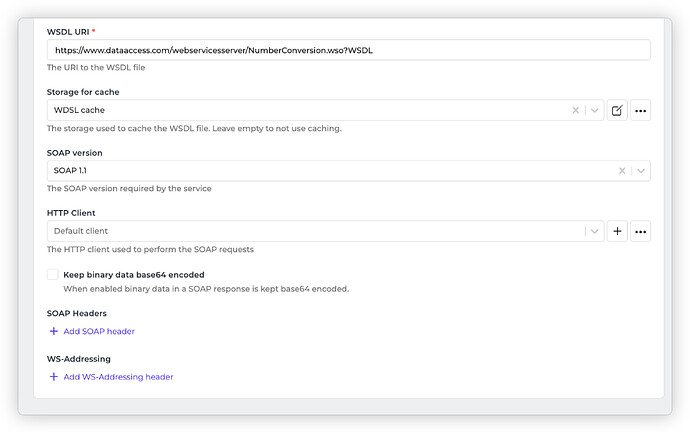Screen dimensions: 690x432
Task: Click the 'WS-Addressing' section label
Action: tap(79, 359)
